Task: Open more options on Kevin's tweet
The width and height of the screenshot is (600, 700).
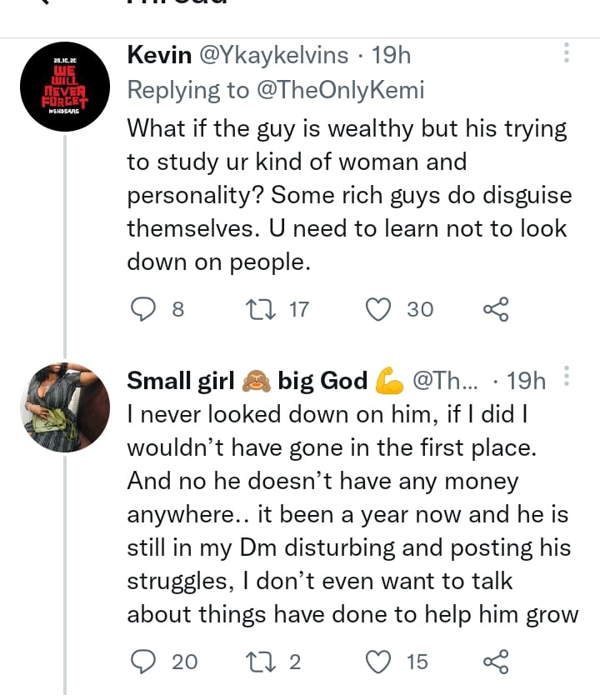Action: 567,55
